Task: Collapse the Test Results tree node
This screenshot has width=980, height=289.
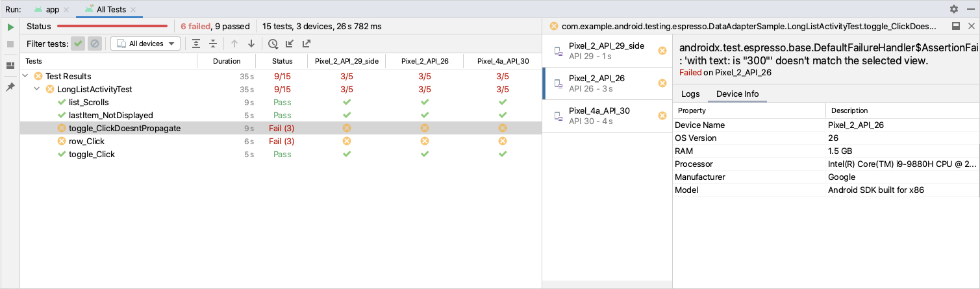Action: click(x=25, y=76)
